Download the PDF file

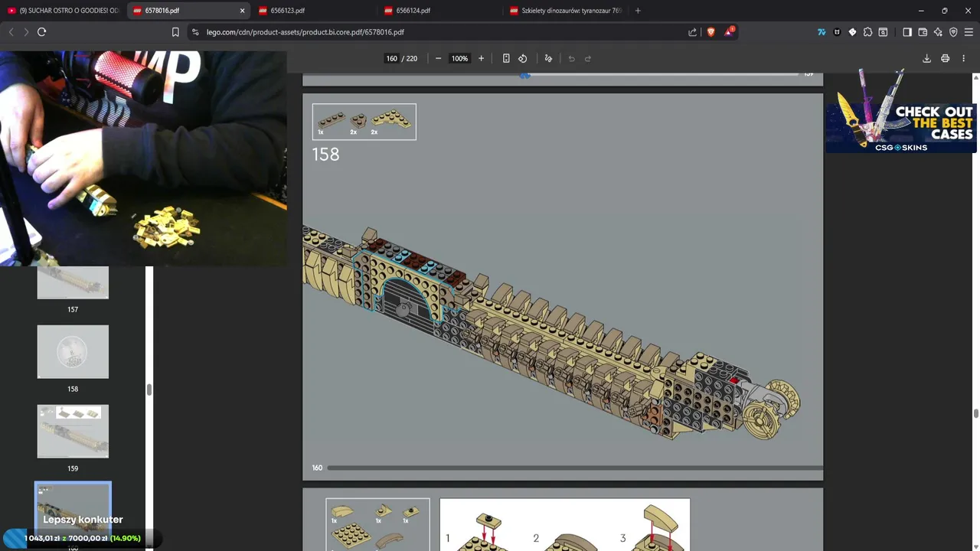point(926,58)
